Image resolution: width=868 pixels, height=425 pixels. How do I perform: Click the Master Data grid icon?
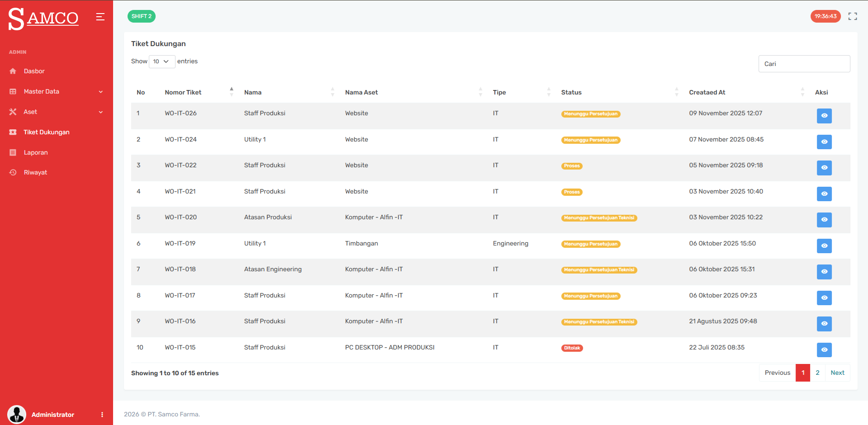(x=14, y=91)
